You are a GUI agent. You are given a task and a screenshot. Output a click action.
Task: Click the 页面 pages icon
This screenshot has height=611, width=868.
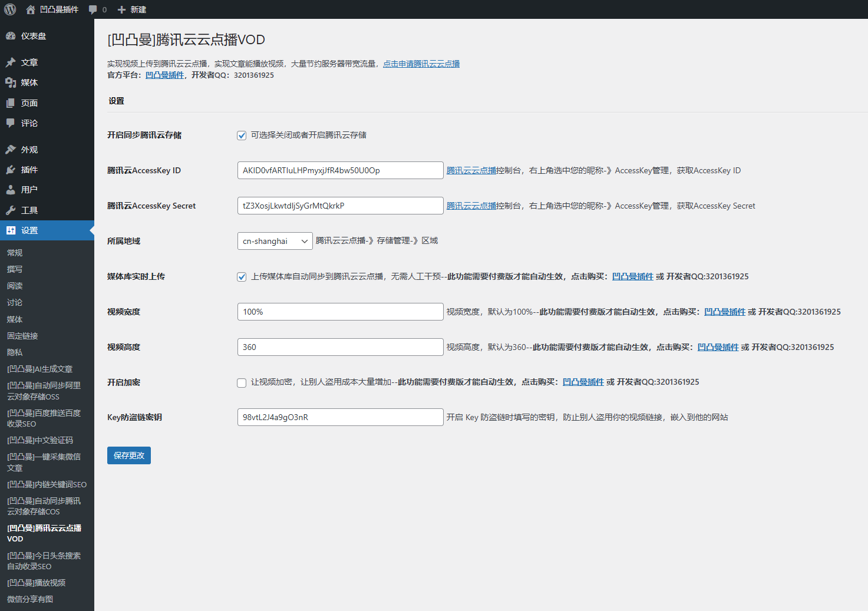coord(11,103)
